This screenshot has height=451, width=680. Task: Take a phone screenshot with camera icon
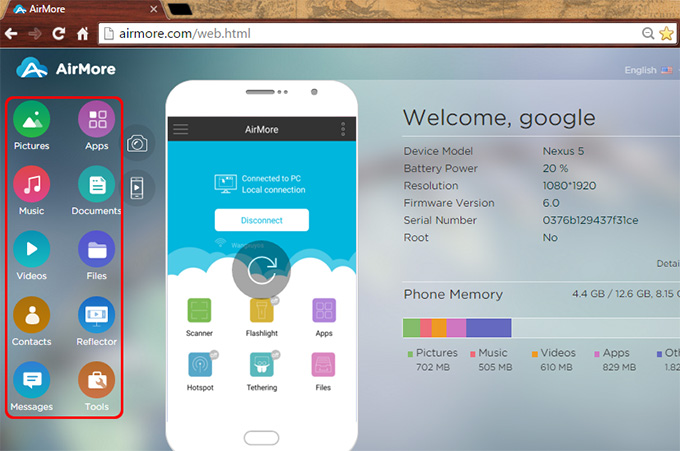pos(137,143)
